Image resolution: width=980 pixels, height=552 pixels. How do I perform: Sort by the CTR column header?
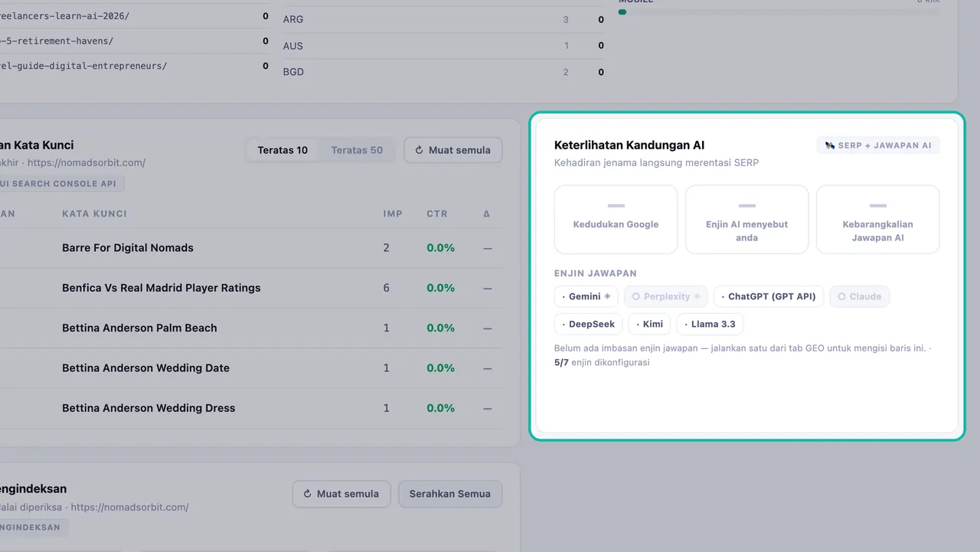tap(437, 214)
